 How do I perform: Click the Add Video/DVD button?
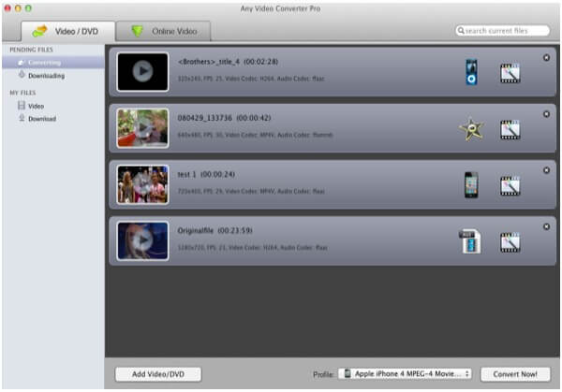point(158,374)
